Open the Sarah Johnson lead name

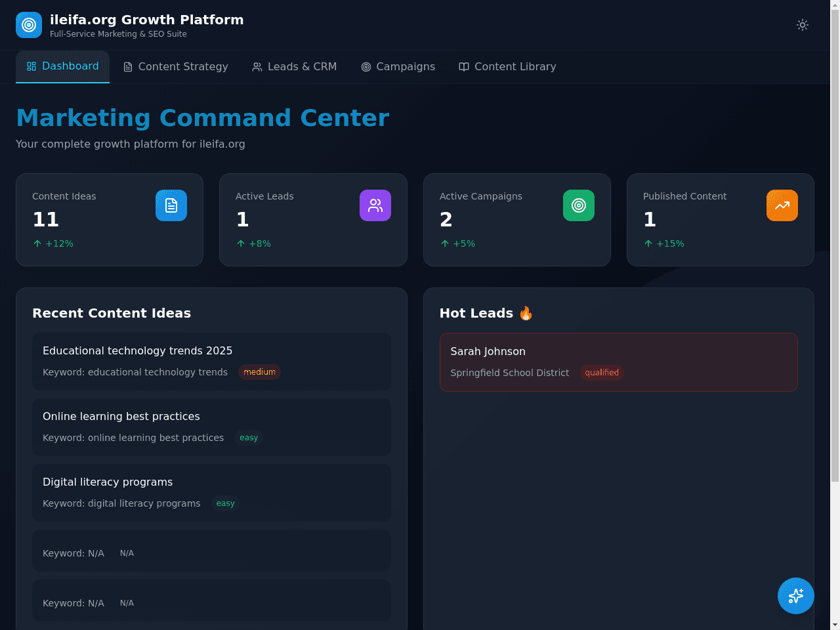488,351
